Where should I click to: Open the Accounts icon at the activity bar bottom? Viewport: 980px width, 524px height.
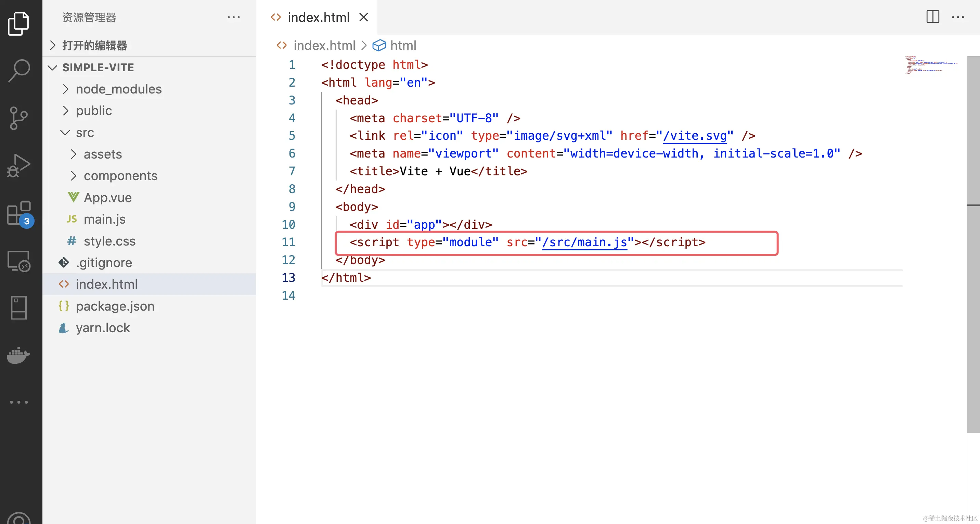pyautogui.click(x=18, y=518)
